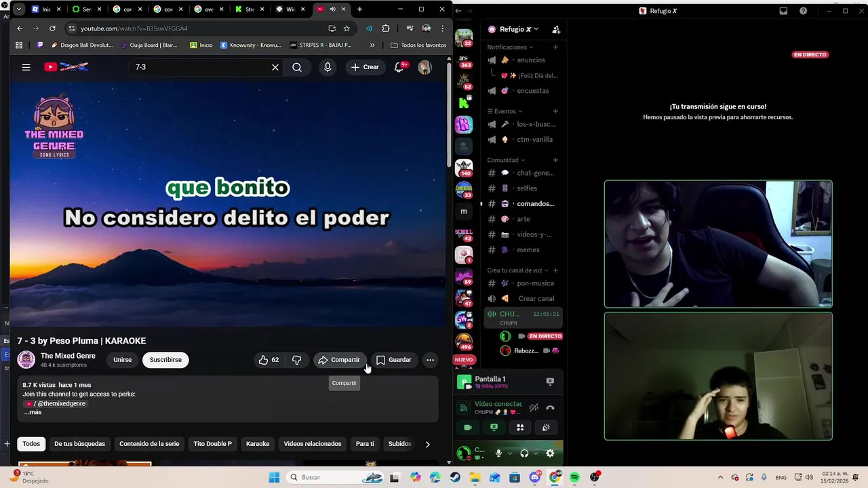Open Windows Start menu

click(274, 477)
